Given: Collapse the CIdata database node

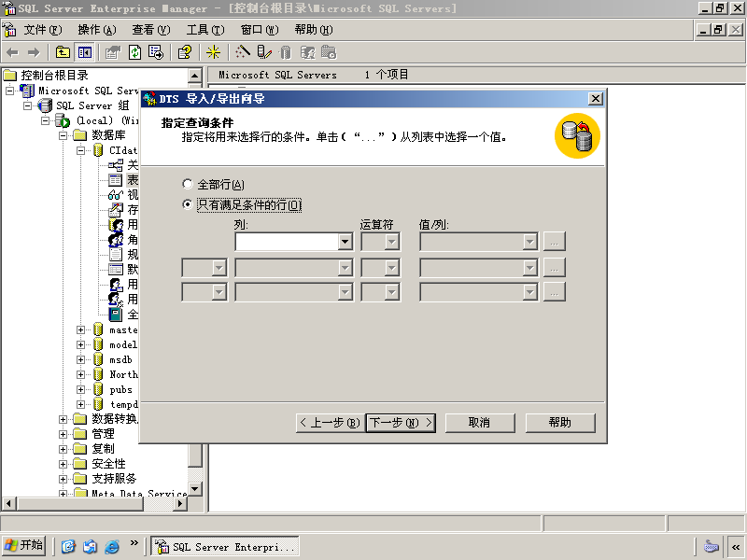Looking at the screenshot, I should (x=80, y=150).
